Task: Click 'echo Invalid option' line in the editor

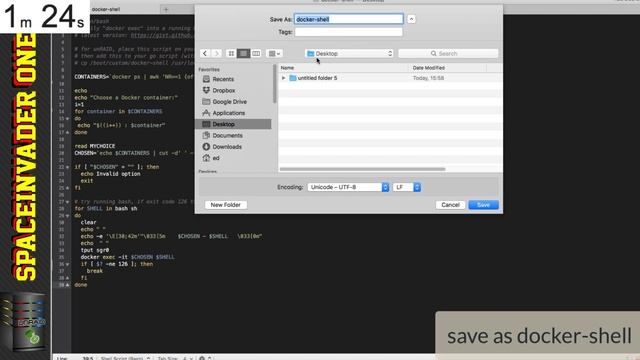Action: click(110, 174)
